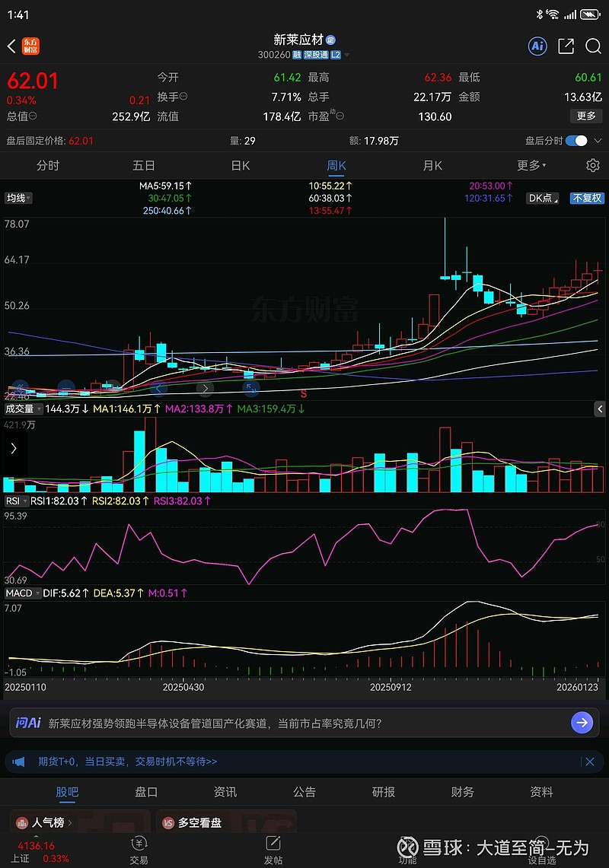Enable DK点 signal display
Screen dimensions: 609x868
[x=541, y=198]
